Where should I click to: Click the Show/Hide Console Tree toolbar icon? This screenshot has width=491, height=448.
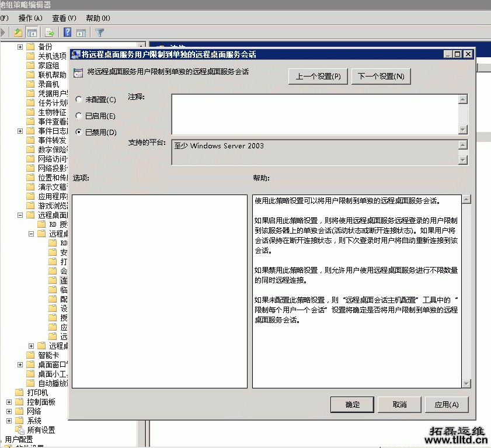coord(32,32)
